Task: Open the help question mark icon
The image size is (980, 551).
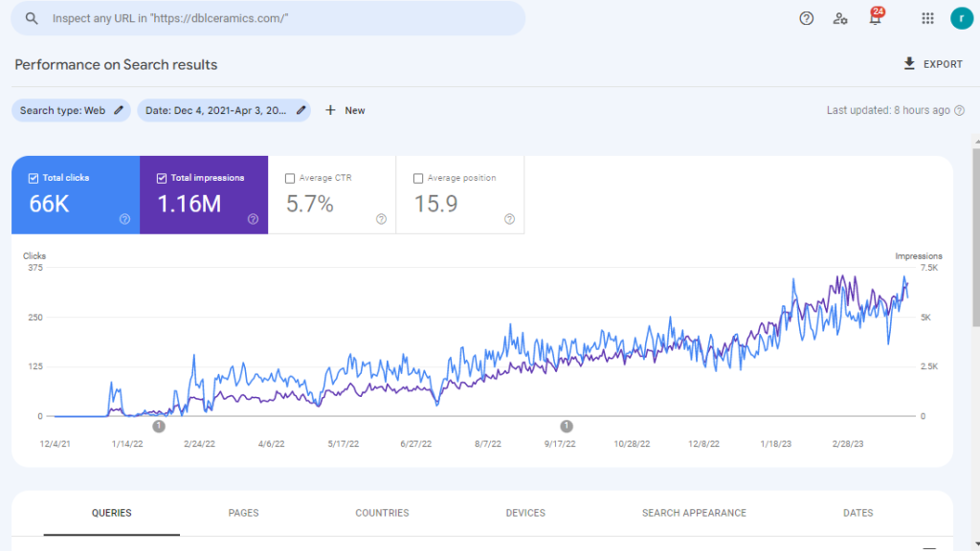Action: [807, 18]
